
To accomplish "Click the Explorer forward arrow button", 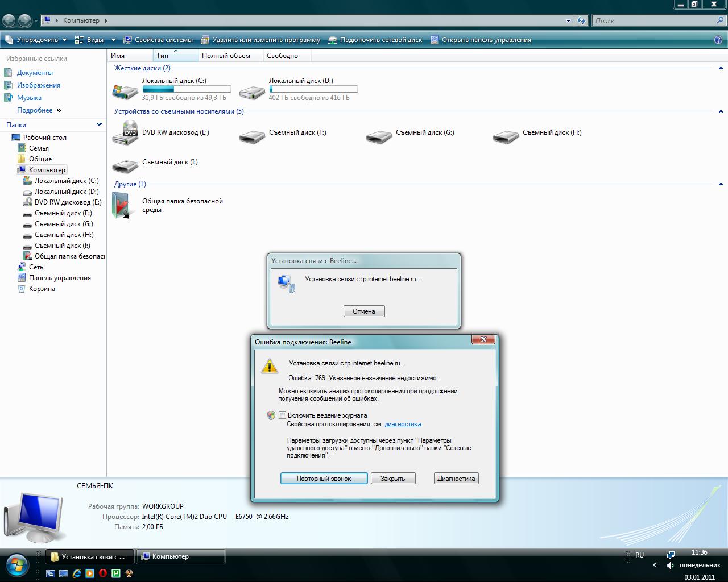I will pyautogui.click(x=25, y=21).
